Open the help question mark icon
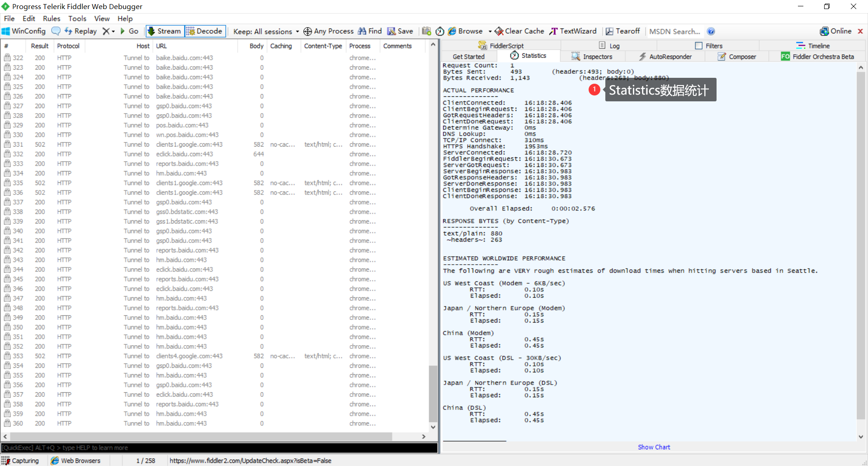868x466 pixels. (711, 31)
